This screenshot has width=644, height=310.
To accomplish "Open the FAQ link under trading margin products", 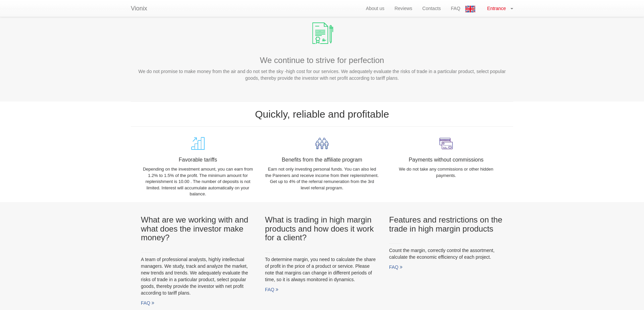I will pyautogui.click(x=270, y=290).
